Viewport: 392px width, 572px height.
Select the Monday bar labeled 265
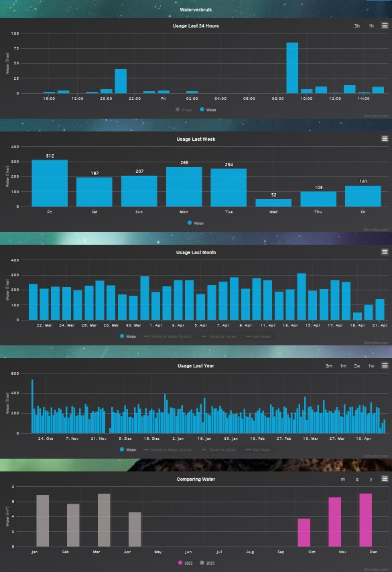pos(184,187)
